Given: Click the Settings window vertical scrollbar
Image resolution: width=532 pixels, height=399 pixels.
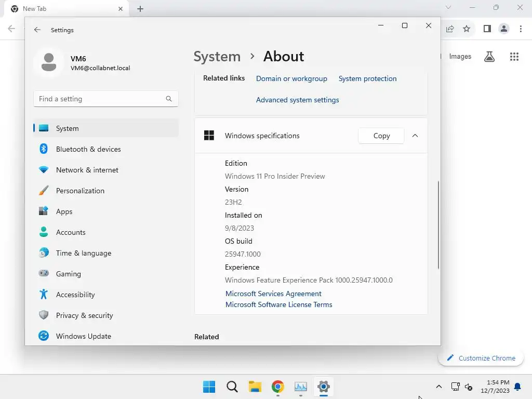Looking at the screenshot, I should tap(438, 224).
